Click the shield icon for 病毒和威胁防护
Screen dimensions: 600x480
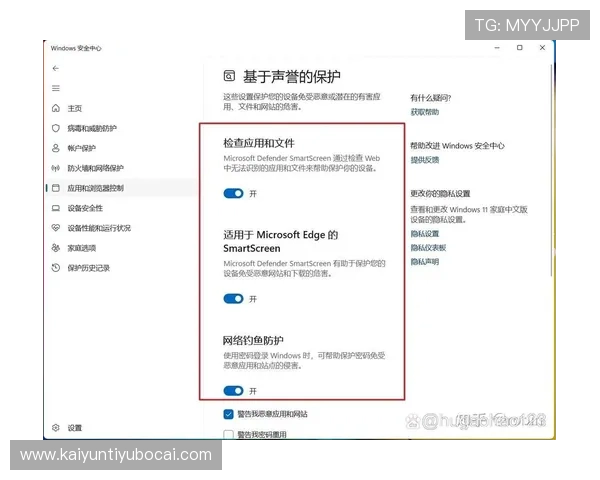coord(56,128)
